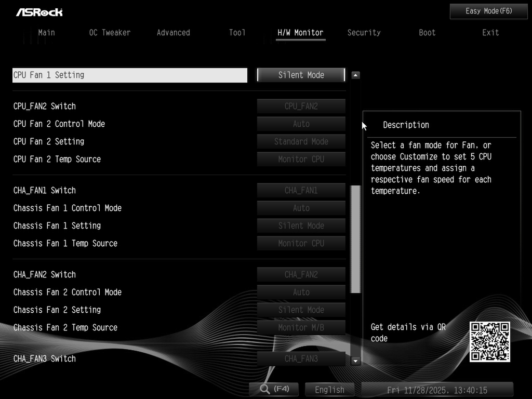Viewport: 532px width, 399px height.
Task: Select CHA_FAN1 Switch label
Action: (45, 190)
